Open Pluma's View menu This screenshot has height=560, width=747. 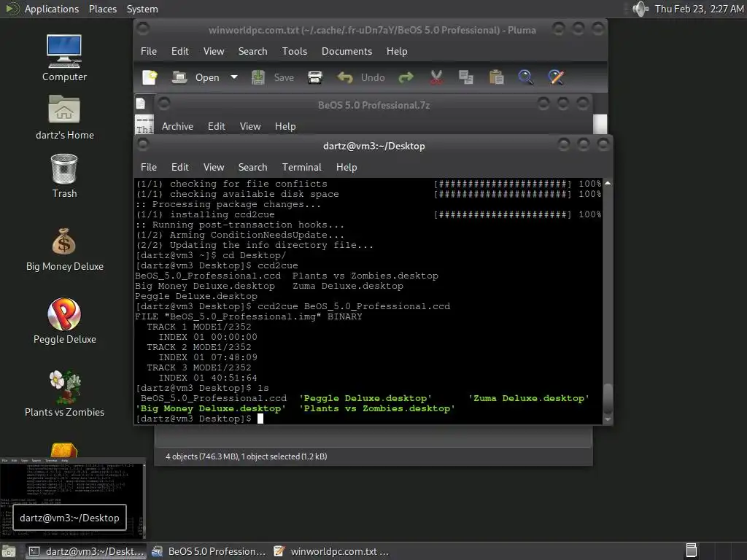(x=214, y=52)
